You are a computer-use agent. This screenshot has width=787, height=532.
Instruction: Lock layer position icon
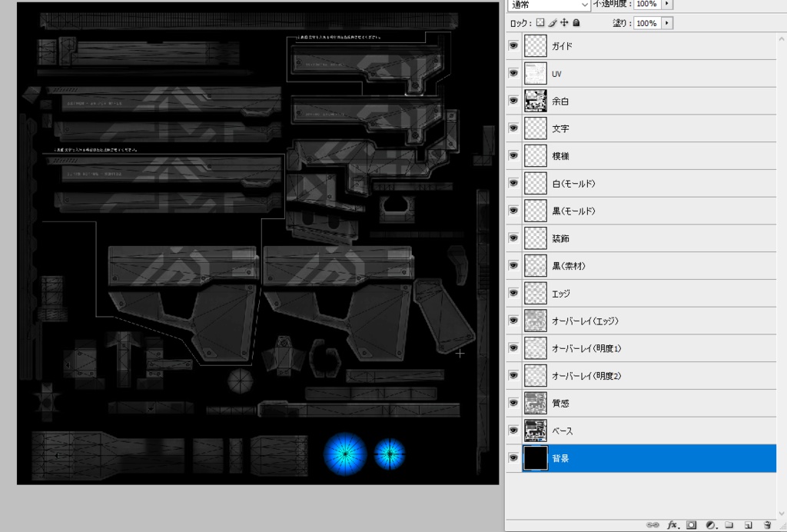tap(564, 22)
